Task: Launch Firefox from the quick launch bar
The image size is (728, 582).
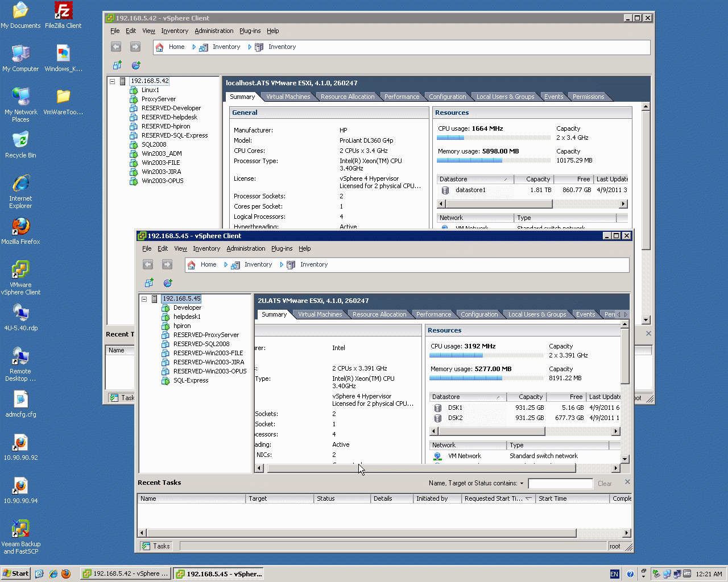Action: pyautogui.click(x=66, y=574)
